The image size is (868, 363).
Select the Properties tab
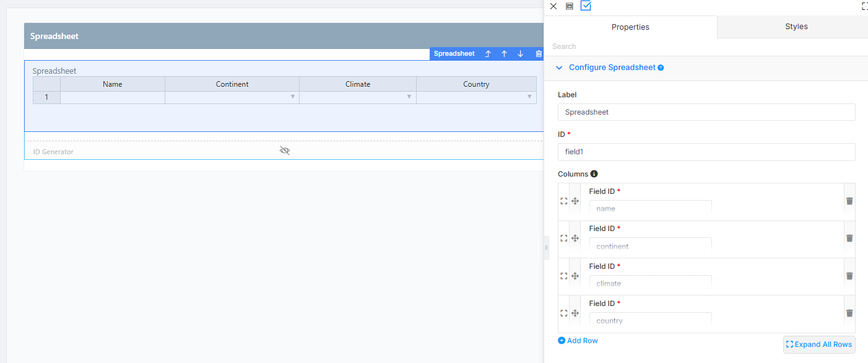click(630, 27)
